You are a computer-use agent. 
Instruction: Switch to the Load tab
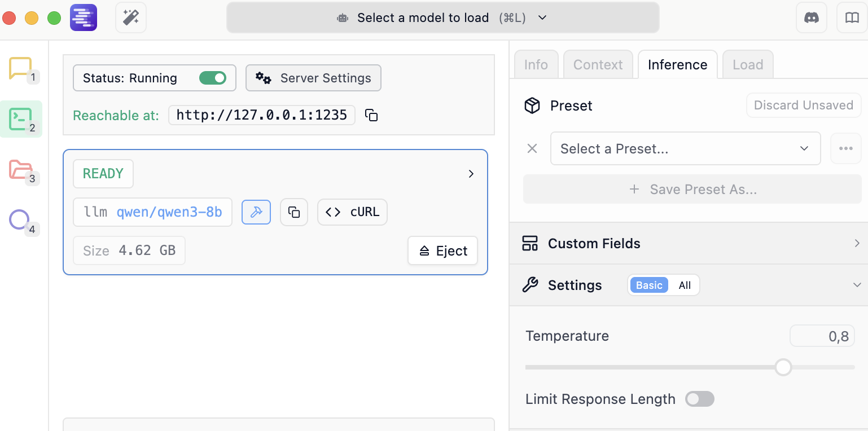click(x=748, y=65)
